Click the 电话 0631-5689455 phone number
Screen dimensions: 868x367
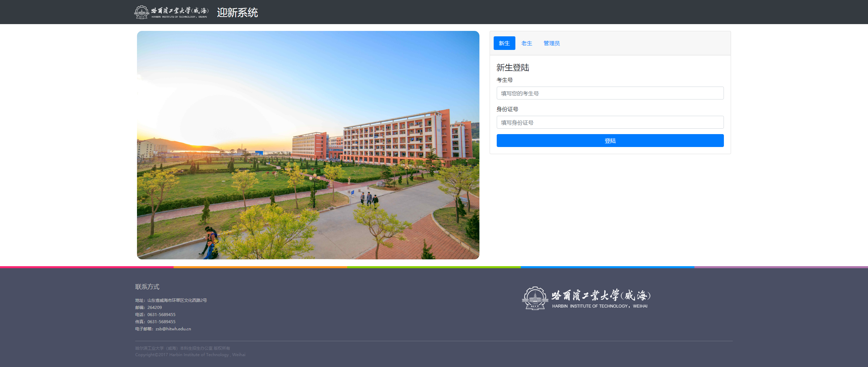pyautogui.click(x=161, y=315)
